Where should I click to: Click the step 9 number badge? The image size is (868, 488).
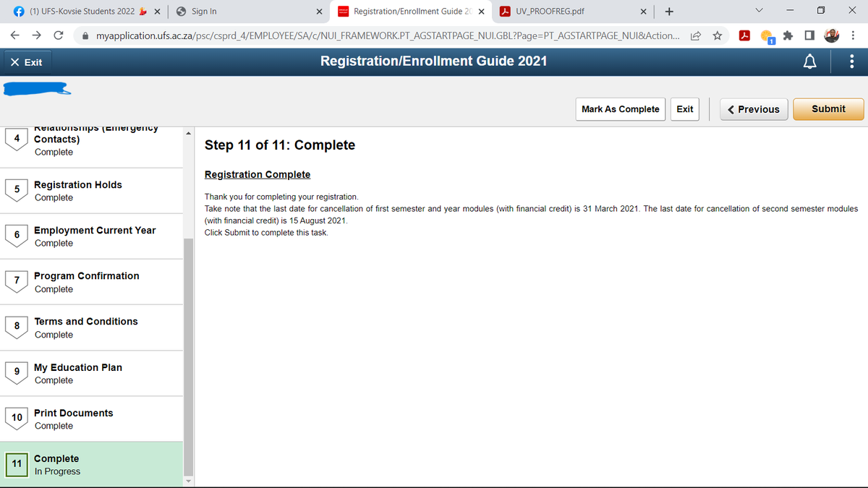click(x=16, y=372)
